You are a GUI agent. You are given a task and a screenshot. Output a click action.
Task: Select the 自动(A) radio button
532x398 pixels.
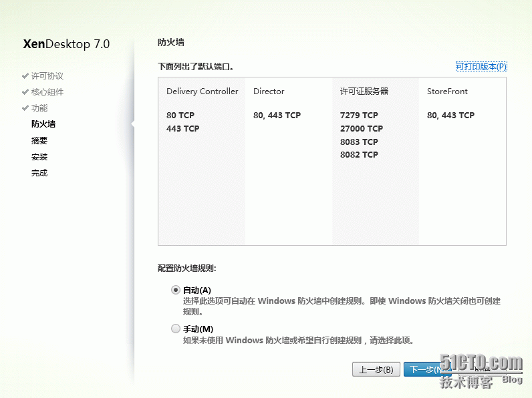175,290
